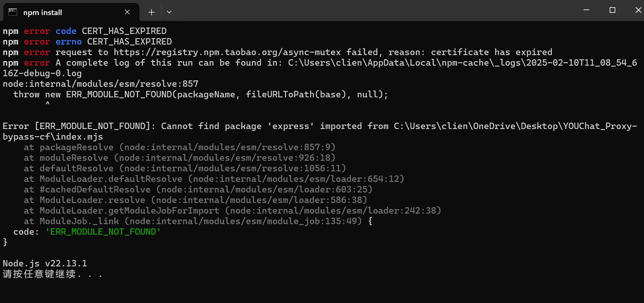This screenshot has height=303, width=644.
Task: Click the Node.js v22.13.1 version text
Action: [45, 263]
